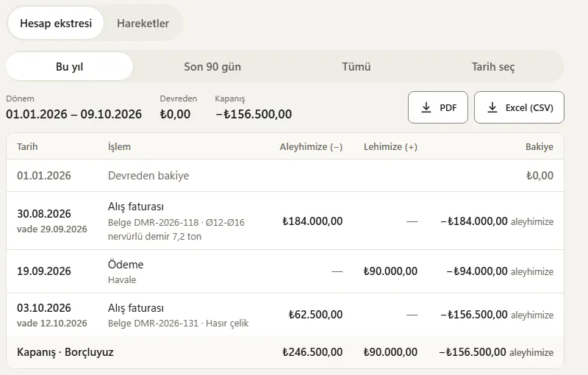
Task: Click the −₺156.500,00 balance in the 03.10.2026 row
Action: 497,315
